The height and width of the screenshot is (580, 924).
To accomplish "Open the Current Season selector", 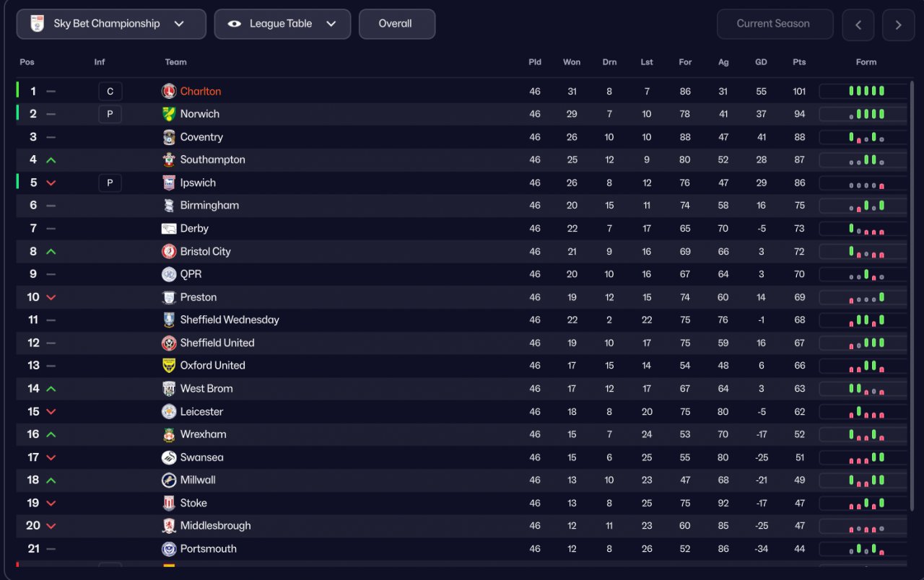I will 775,24.
